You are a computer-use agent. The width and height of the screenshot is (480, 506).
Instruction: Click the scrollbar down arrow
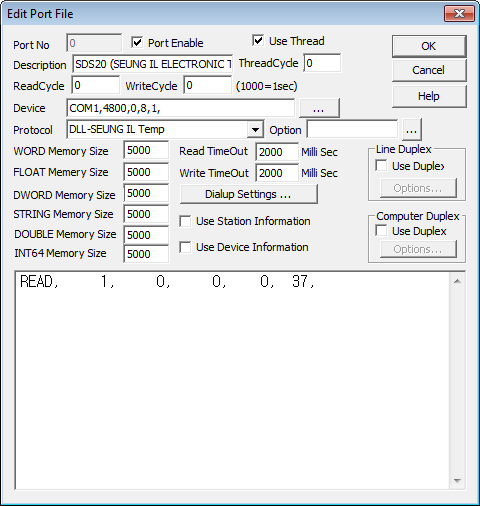tap(457, 481)
